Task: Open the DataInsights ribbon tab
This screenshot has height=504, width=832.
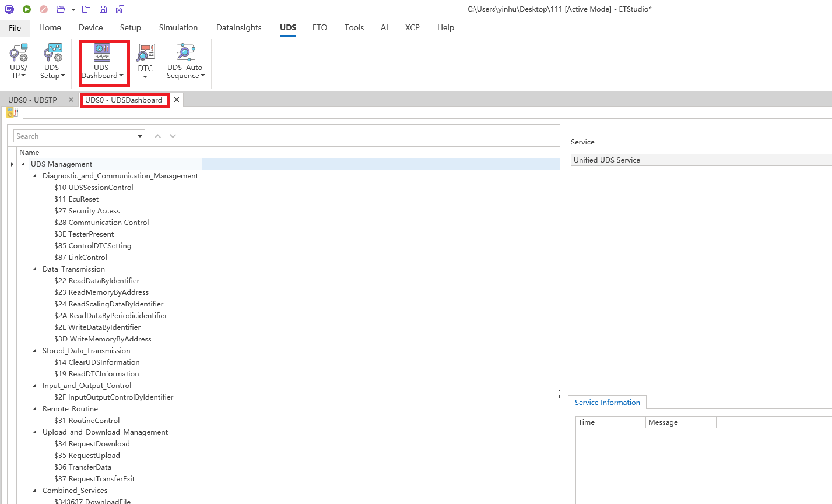Action: (x=238, y=27)
